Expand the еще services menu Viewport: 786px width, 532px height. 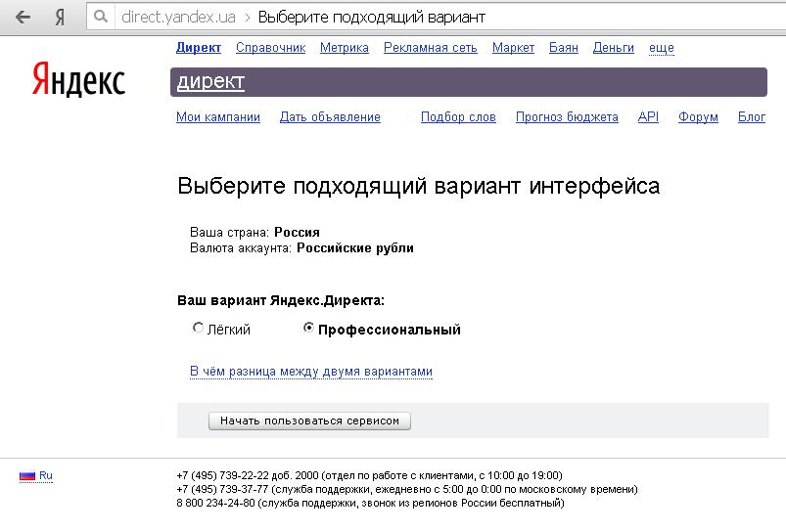coord(661,48)
